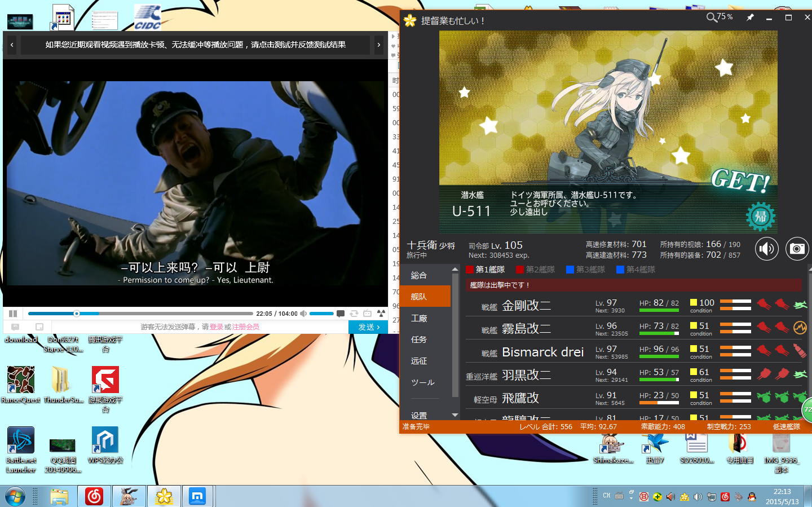Select the 第4艦隊 fleet tab
Screen dimensions: 812x507
coord(636,270)
